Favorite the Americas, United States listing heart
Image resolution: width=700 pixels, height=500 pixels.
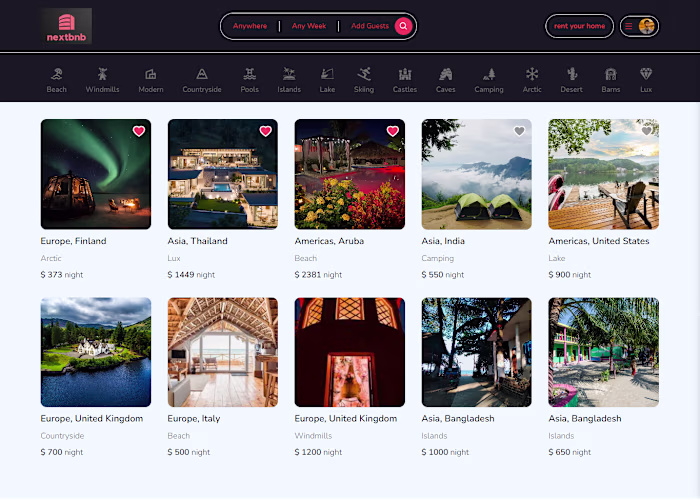point(646,131)
